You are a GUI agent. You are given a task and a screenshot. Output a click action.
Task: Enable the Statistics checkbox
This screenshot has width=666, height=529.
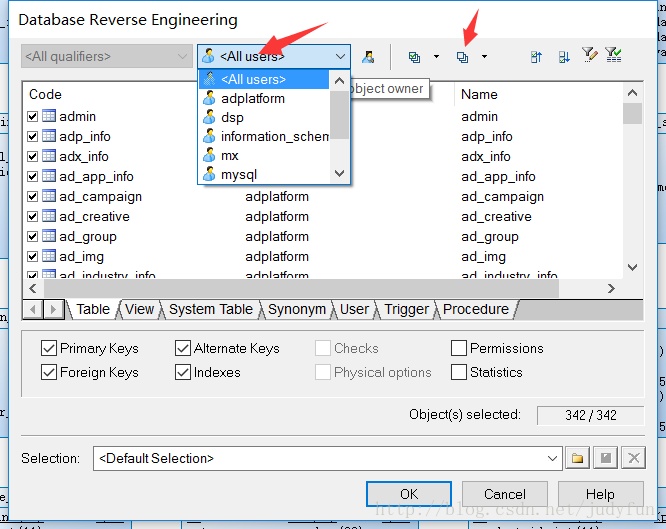(x=459, y=372)
